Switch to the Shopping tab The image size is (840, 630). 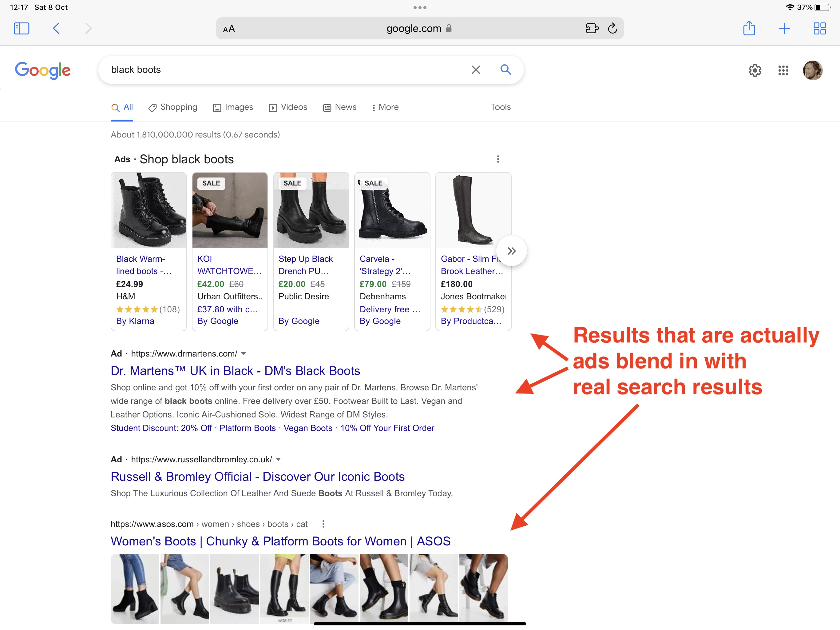tap(173, 107)
